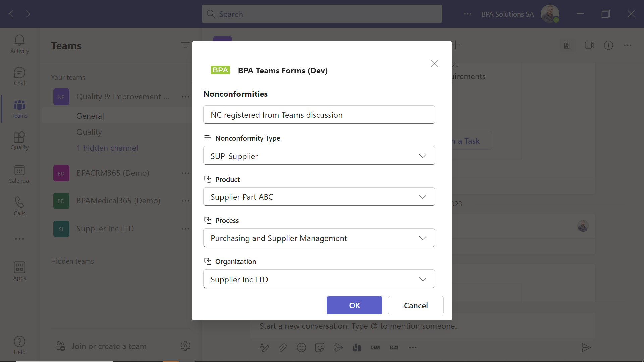This screenshot has width=644, height=362.
Task: Open Help at bottom of sidebar
Action: [x=19, y=345]
